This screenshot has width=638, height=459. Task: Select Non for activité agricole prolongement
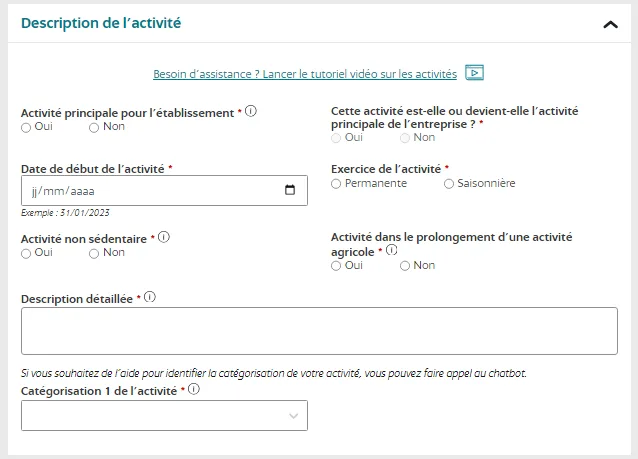[x=405, y=266]
